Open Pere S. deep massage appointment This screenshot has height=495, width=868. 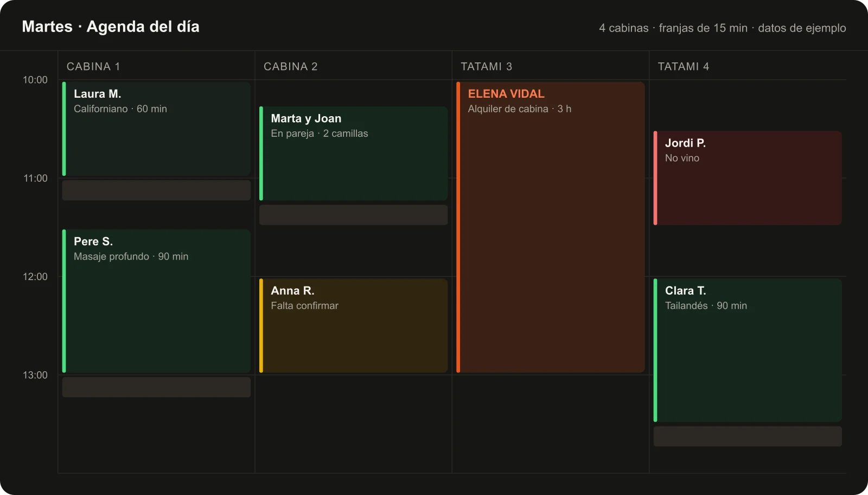(x=156, y=301)
